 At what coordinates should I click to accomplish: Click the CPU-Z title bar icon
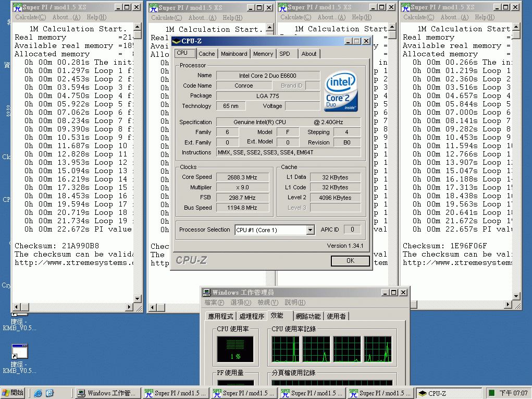click(x=176, y=41)
